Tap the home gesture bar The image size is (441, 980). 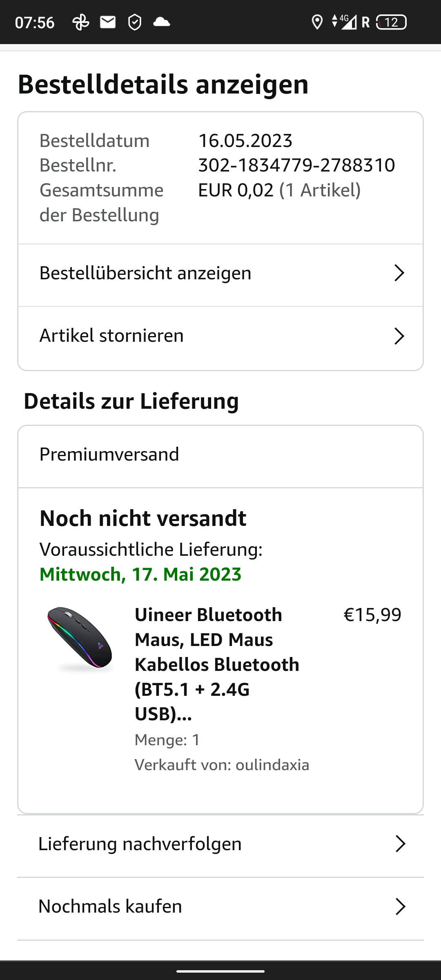[x=220, y=971]
